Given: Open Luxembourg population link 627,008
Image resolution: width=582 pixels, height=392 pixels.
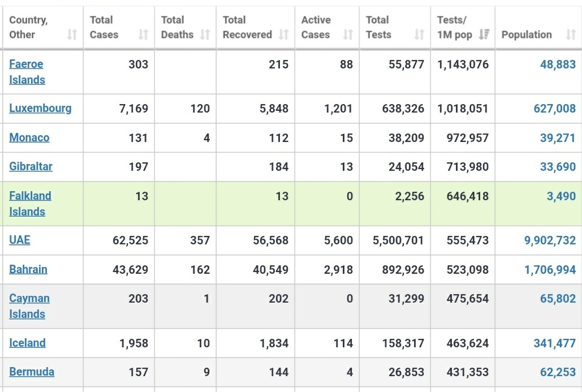Looking at the screenshot, I should point(554,109).
